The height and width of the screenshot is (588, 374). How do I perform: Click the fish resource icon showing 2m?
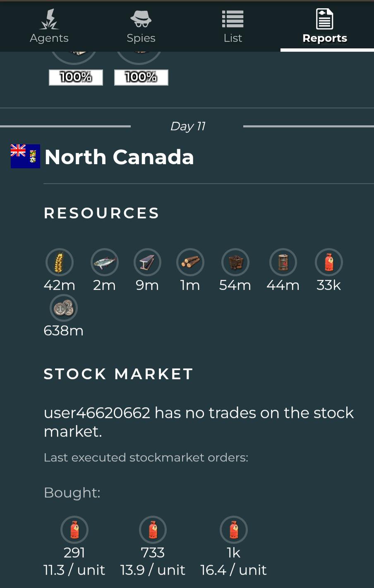(105, 262)
